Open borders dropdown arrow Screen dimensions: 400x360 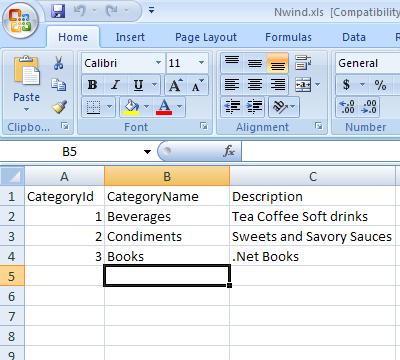110,107
